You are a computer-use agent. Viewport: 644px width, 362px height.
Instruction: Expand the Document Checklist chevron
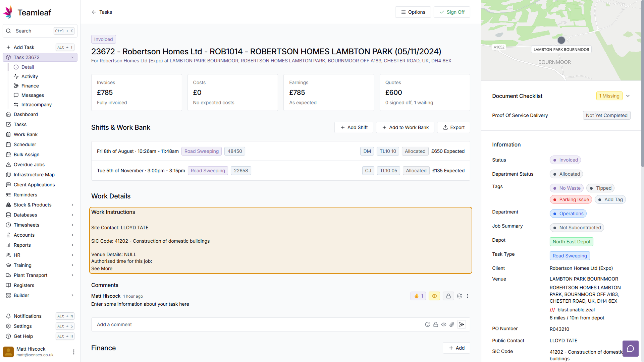[x=628, y=96]
